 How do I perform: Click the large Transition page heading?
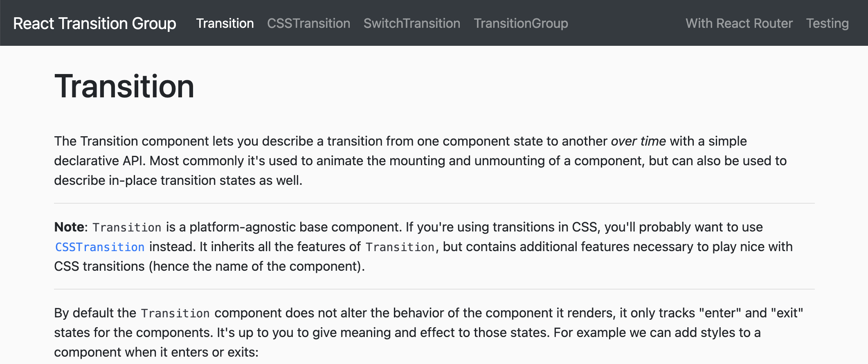click(124, 87)
